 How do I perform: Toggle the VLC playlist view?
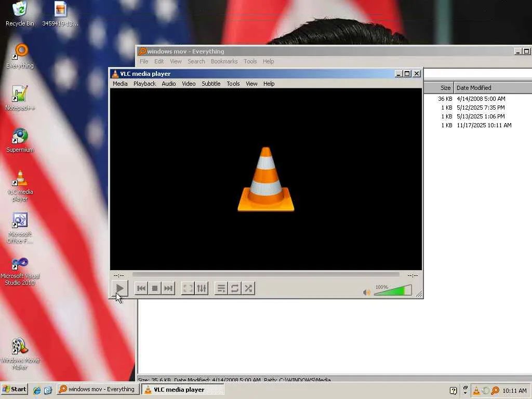(x=221, y=288)
